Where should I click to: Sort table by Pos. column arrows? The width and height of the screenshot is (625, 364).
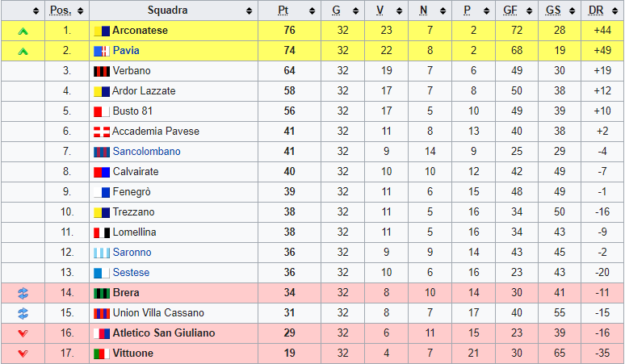click(81, 10)
